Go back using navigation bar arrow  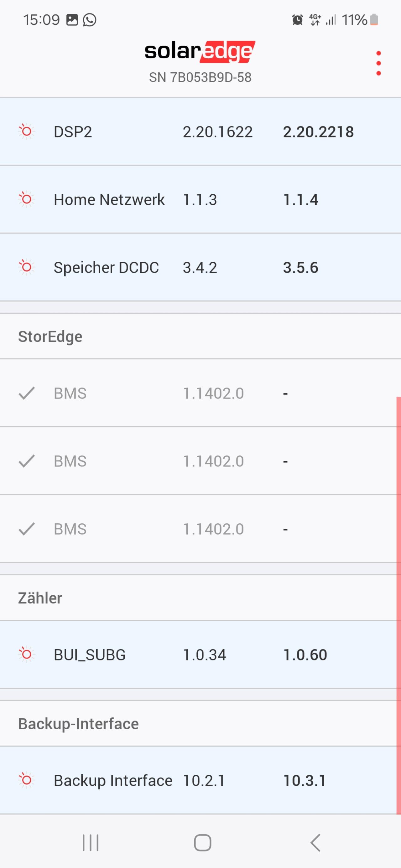coord(315,842)
